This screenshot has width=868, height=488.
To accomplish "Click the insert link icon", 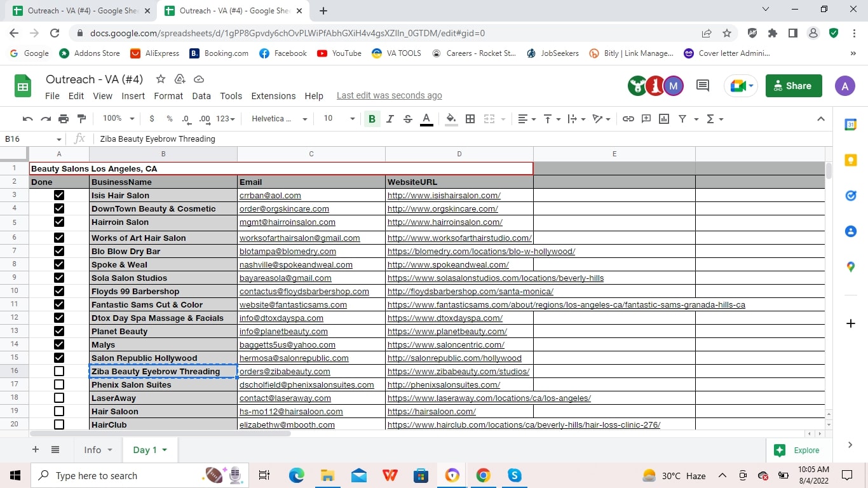I will [x=628, y=119].
